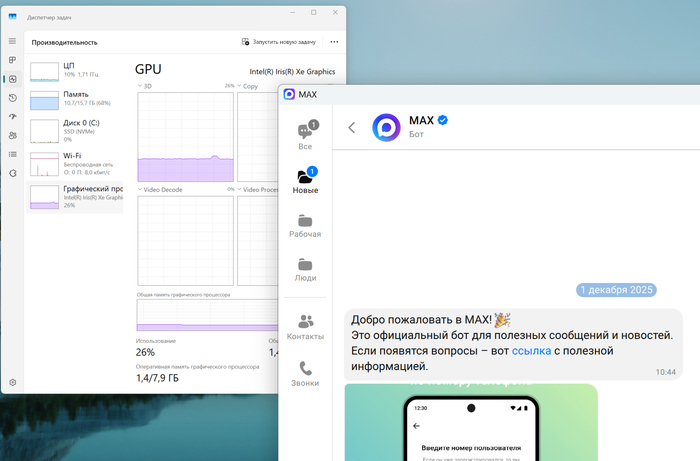Open the 3D engine graph dropdown
This screenshot has width=700, height=461.
pos(140,87)
